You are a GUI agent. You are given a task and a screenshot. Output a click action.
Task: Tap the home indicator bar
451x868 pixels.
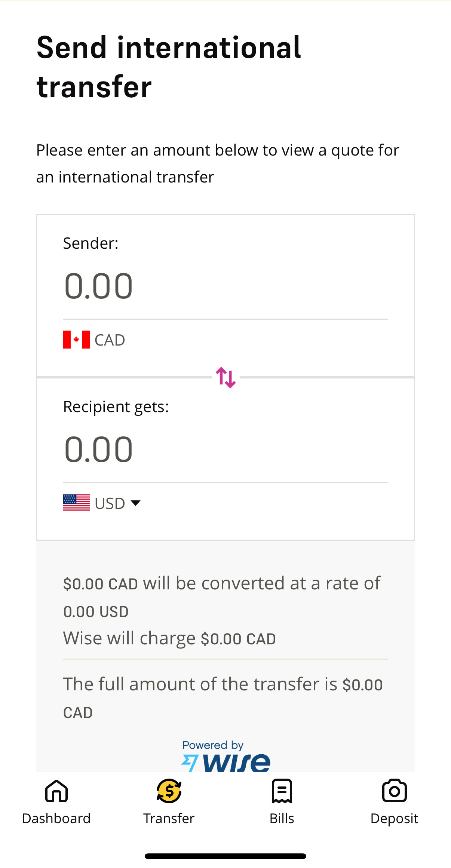coord(225,856)
